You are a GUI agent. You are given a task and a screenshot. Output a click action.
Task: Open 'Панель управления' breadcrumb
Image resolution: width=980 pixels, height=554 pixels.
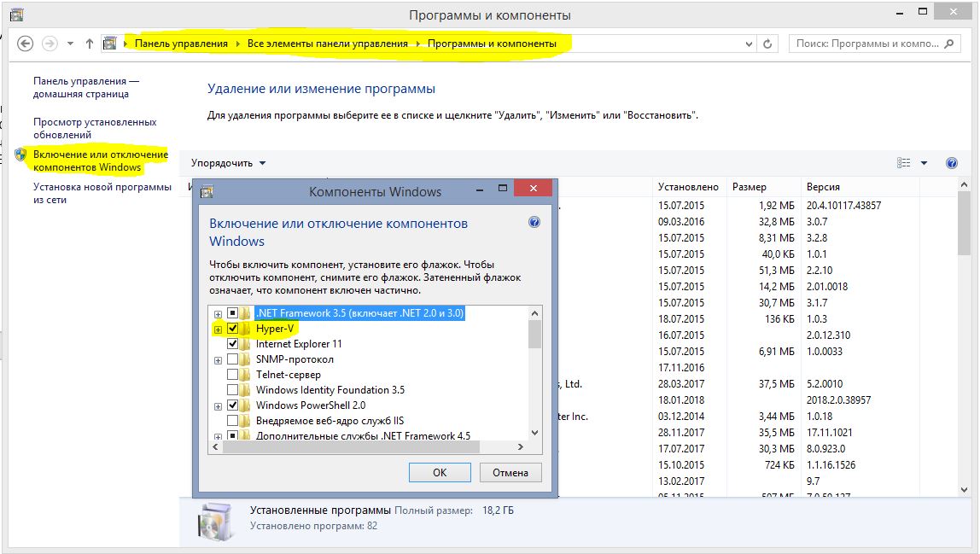pos(181,44)
